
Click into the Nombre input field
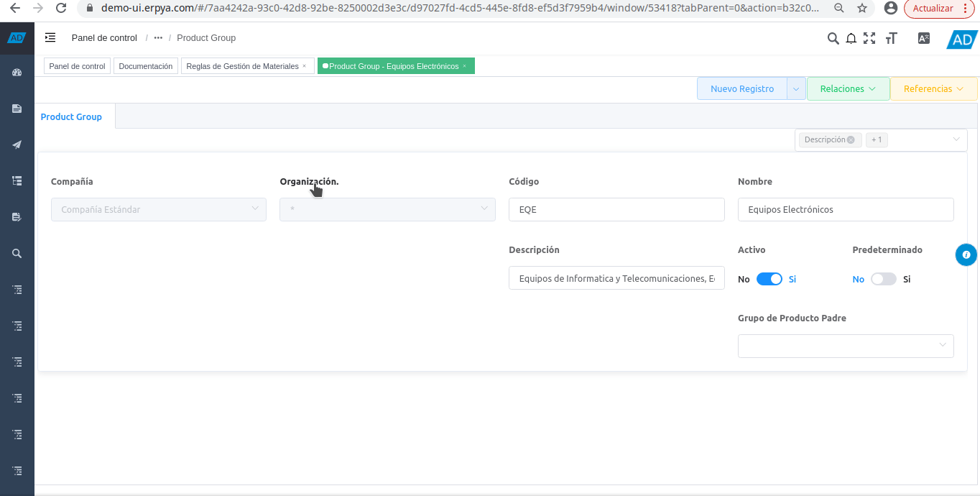tap(846, 210)
